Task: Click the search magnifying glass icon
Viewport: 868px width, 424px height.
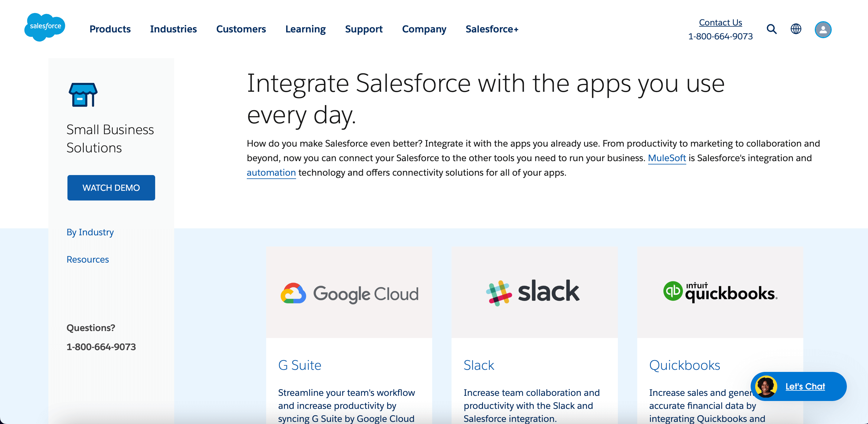Action: (772, 29)
